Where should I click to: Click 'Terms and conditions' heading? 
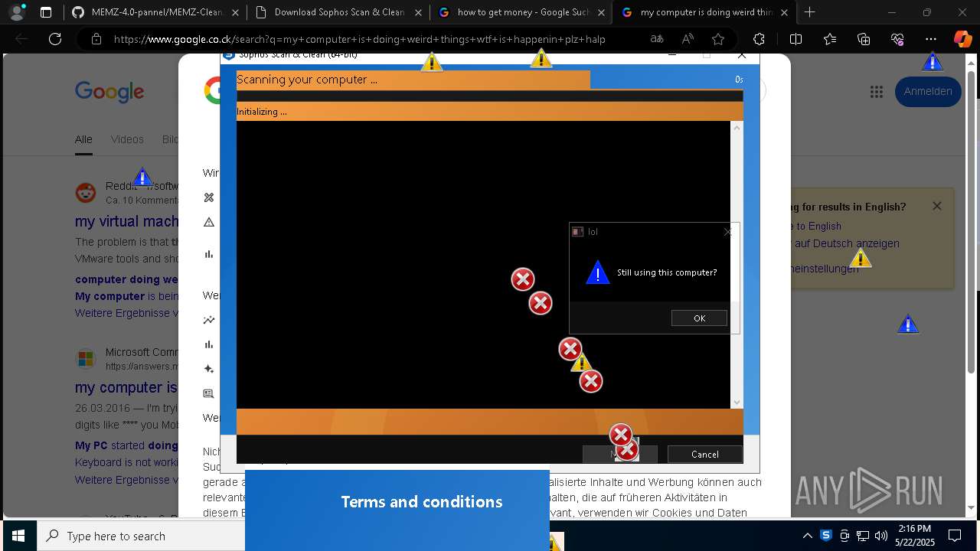click(422, 502)
